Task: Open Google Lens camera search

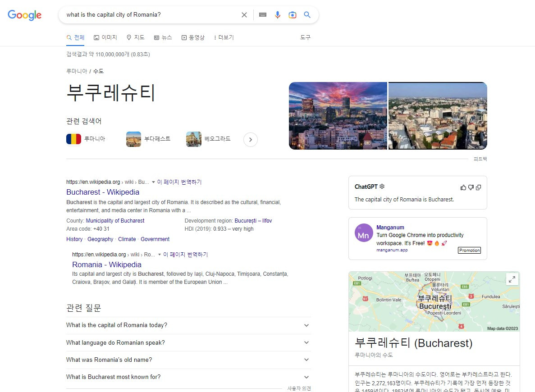Action: coord(293,14)
